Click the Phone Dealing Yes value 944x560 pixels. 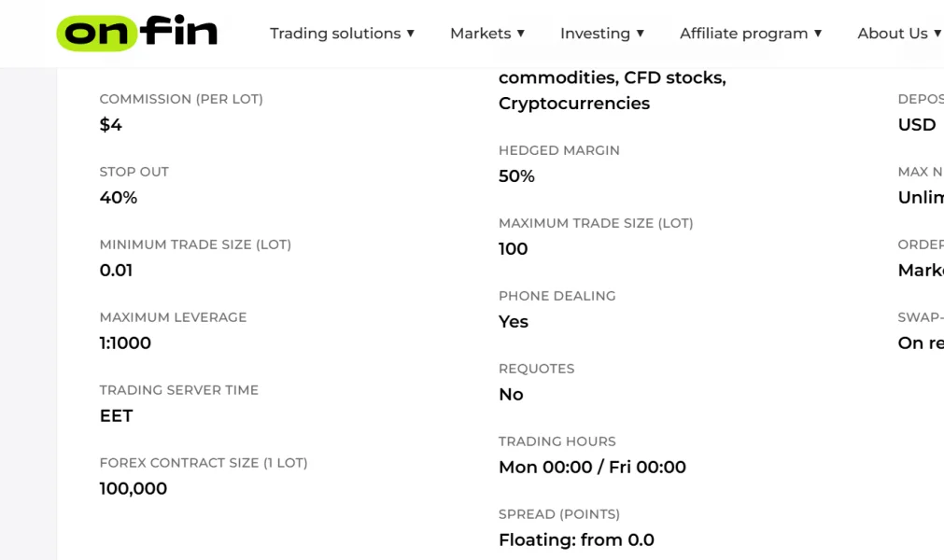point(514,322)
